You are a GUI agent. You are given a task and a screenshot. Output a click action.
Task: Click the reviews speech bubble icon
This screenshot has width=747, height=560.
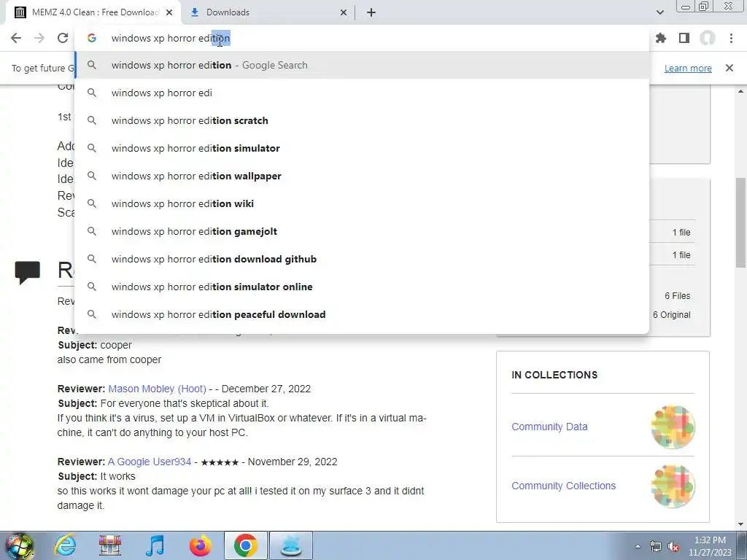(27, 273)
